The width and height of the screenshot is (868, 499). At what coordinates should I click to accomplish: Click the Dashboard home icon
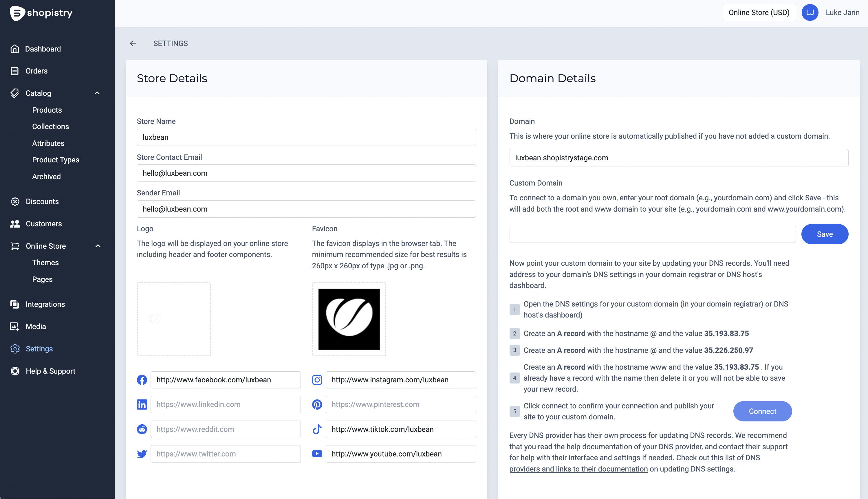pos(15,49)
